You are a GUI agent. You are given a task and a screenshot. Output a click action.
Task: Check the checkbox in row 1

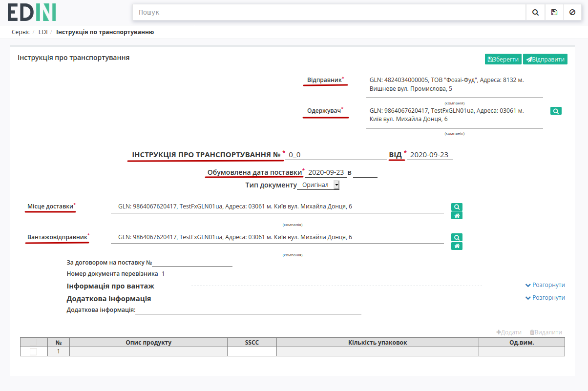(34, 351)
